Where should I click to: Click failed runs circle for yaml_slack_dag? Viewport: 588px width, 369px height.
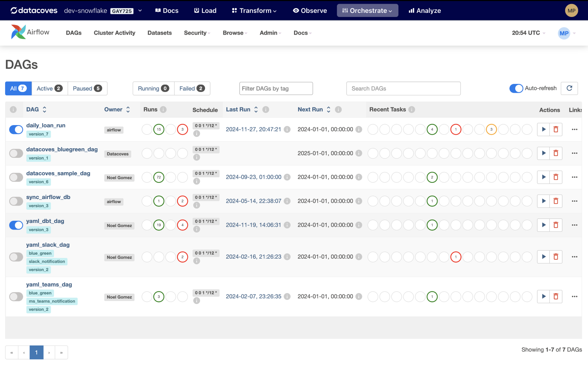tap(183, 257)
